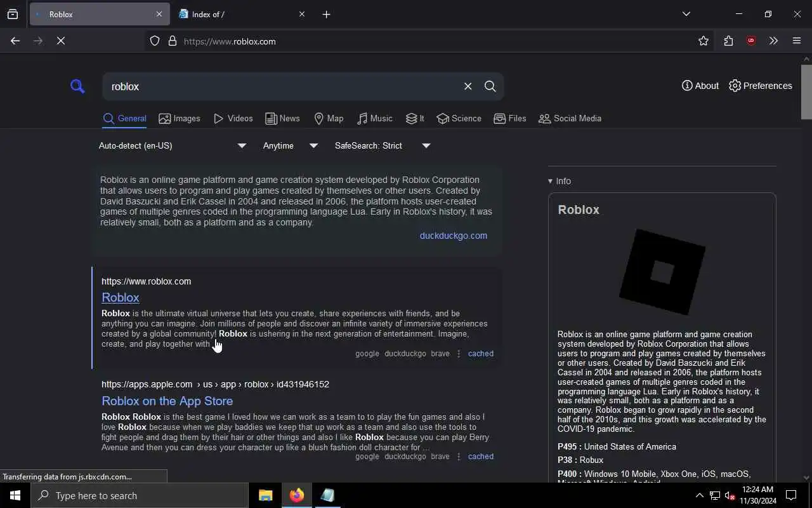The width and height of the screenshot is (812, 508).
Task: Switch to Music category
Action: point(374,119)
